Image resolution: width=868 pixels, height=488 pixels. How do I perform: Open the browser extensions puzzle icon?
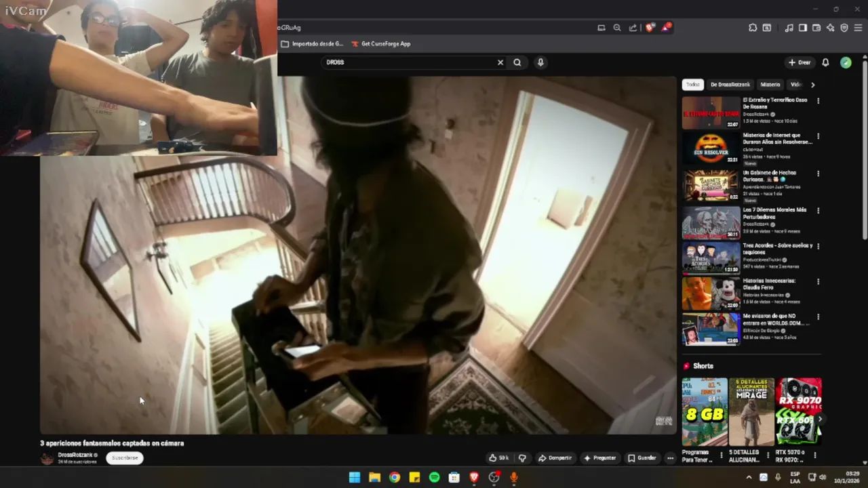click(753, 28)
